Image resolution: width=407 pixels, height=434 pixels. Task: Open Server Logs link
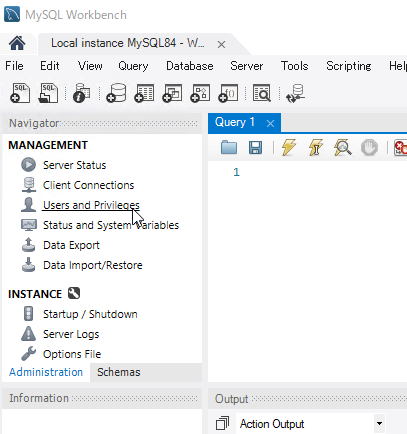click(71, 334)
